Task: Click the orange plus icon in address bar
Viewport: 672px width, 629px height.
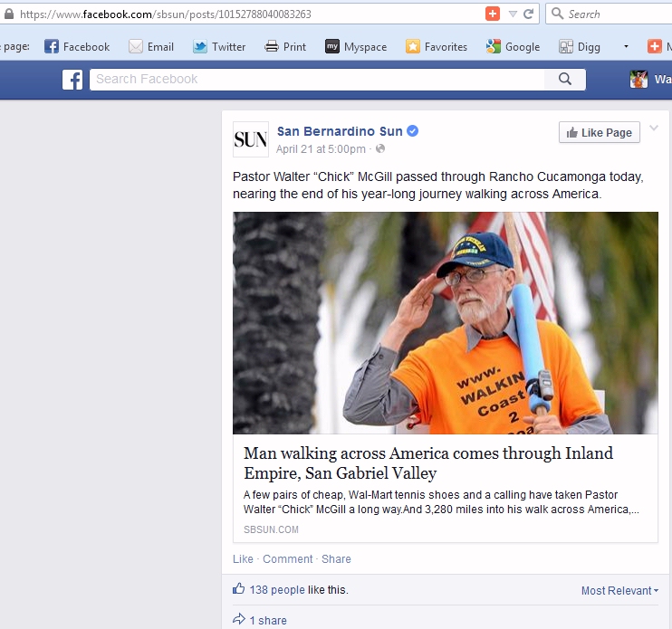Action: 493,14
